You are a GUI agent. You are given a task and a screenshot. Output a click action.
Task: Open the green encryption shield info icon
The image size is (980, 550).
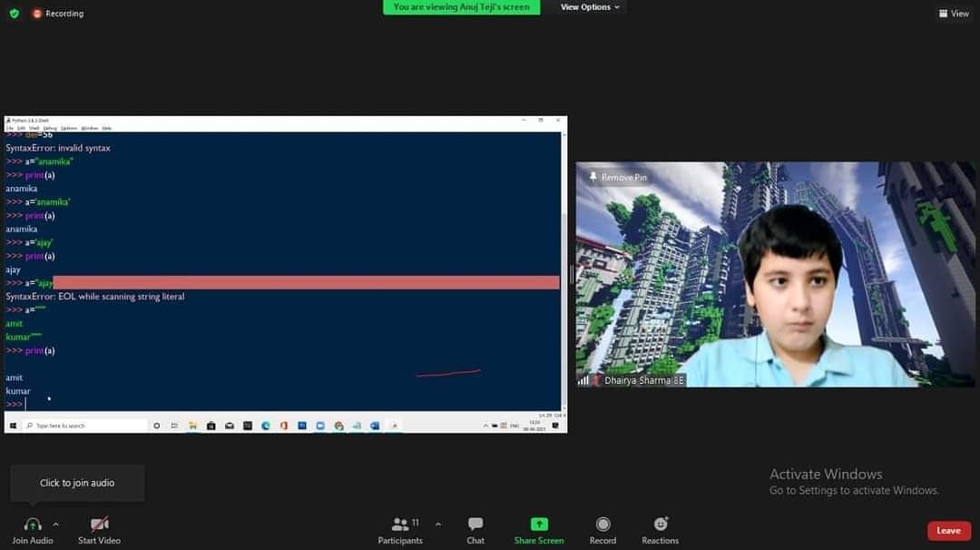(x=15, y=13)
